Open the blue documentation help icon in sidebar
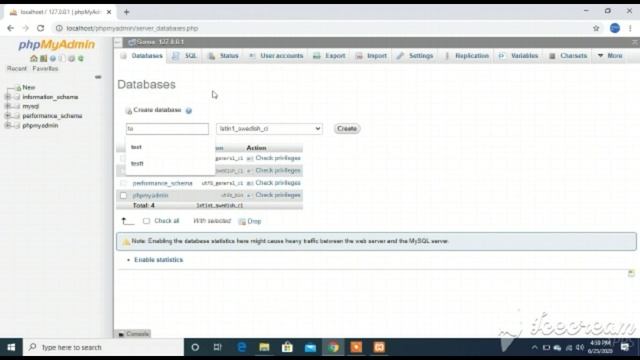The width and height of the screenshot is (640, 360). 53,59
